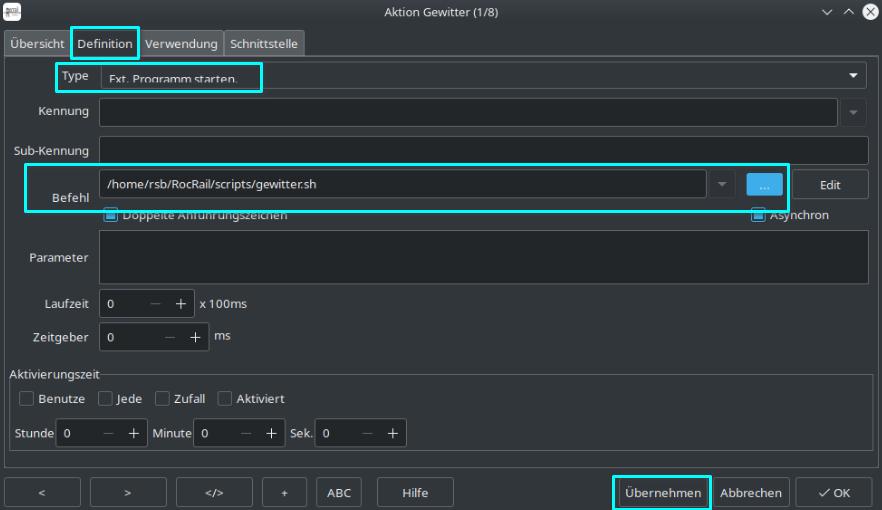Expand the Befehl history dropdown
882x510 pixels.
pos(723,185)
